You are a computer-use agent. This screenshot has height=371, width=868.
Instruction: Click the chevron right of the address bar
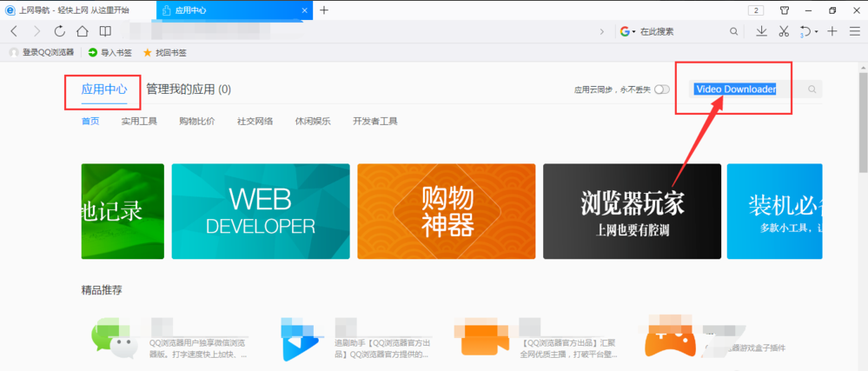click(602, 31)
